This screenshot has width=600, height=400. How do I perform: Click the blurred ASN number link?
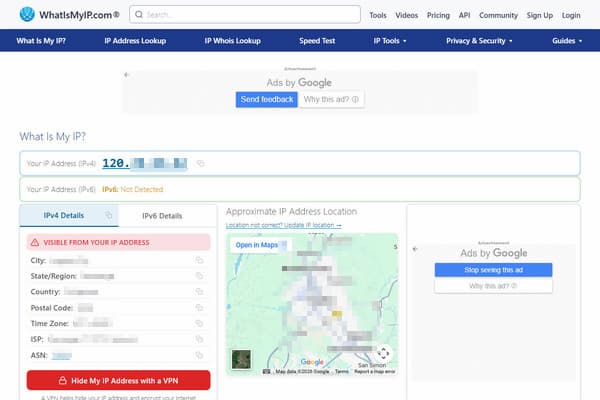coord(62,356)
